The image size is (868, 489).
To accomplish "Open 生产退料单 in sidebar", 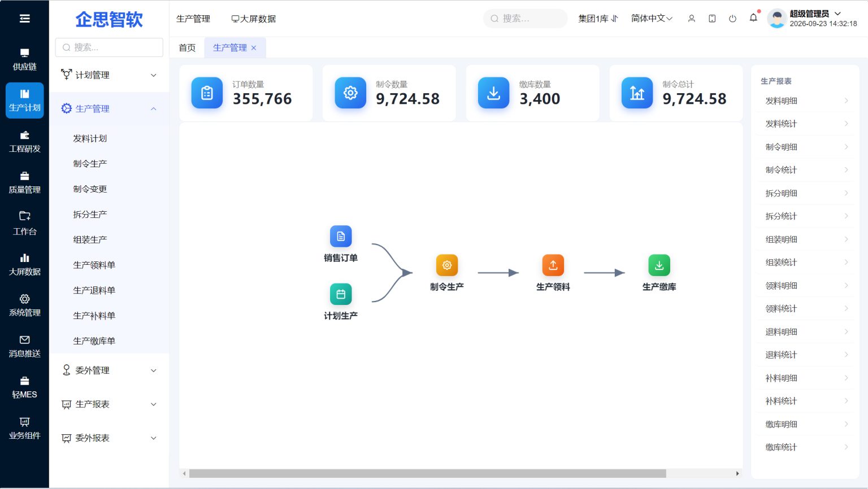I will pyautogui.click(x=94, y=290).
